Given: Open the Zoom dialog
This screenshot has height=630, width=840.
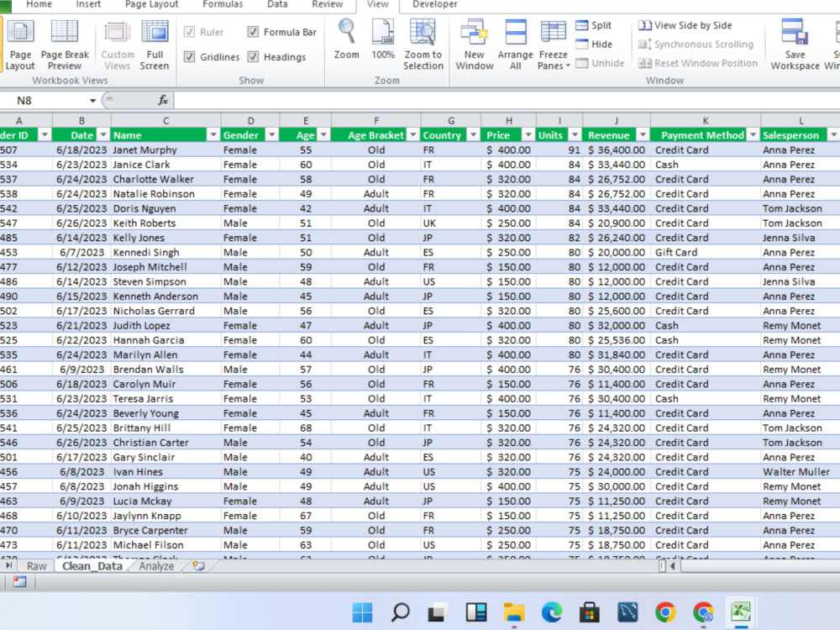Looking at the screenshot, I should coord(347,40).
